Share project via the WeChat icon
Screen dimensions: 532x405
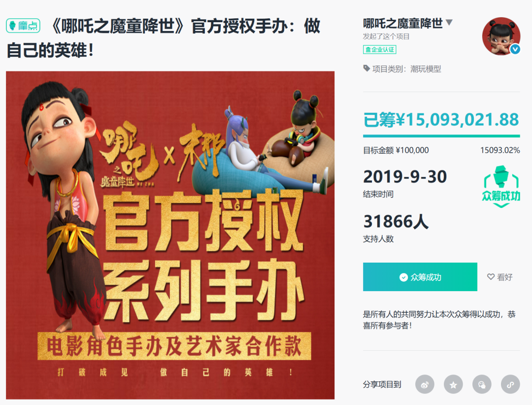click(x=482, y=384)
